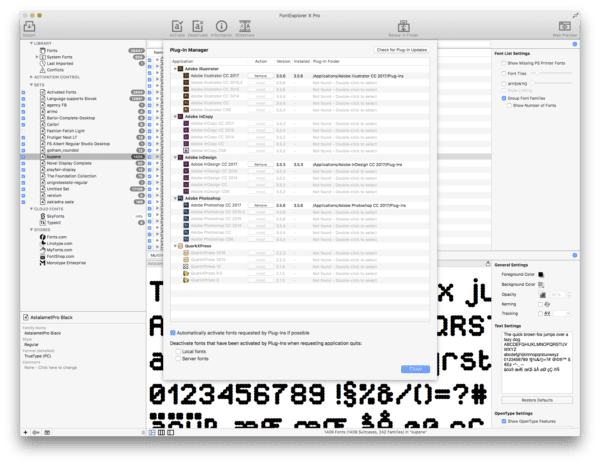Open the Information toolbar icon
Image resolution: width=600 pixels, height=465 pixels.
(x=222, y=25)
